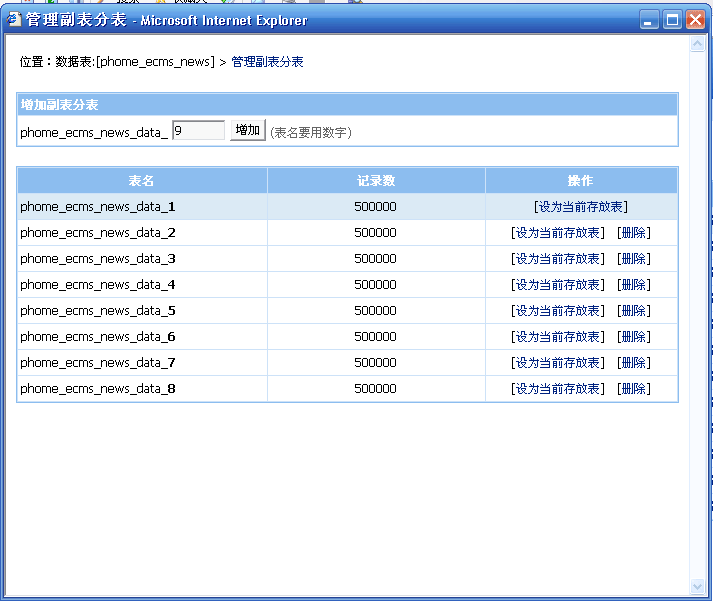Delete the phome_ecms_news_data_3 table
The image size is (713, 601).
(x=633, y=259)
